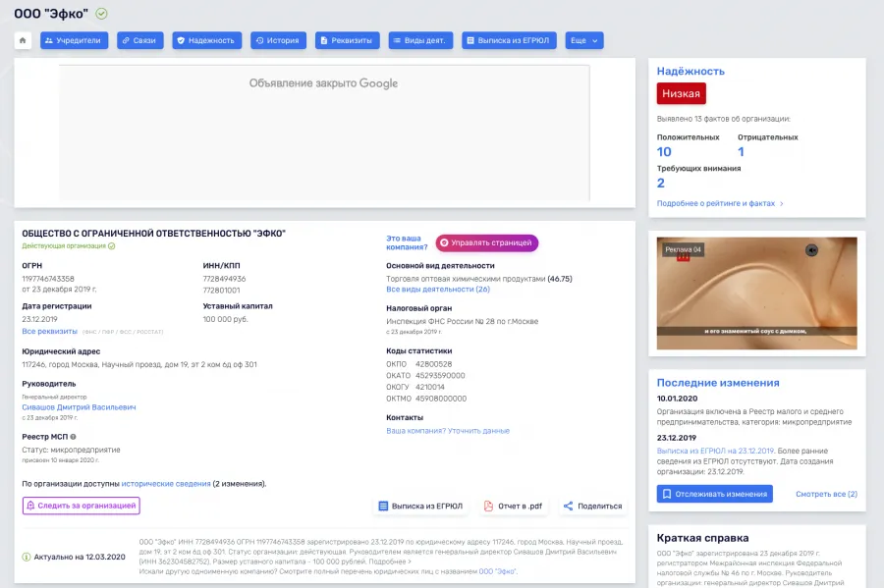Open the Все реквизиты link
This screenshot has width=884, height=588.
(50, 331)
